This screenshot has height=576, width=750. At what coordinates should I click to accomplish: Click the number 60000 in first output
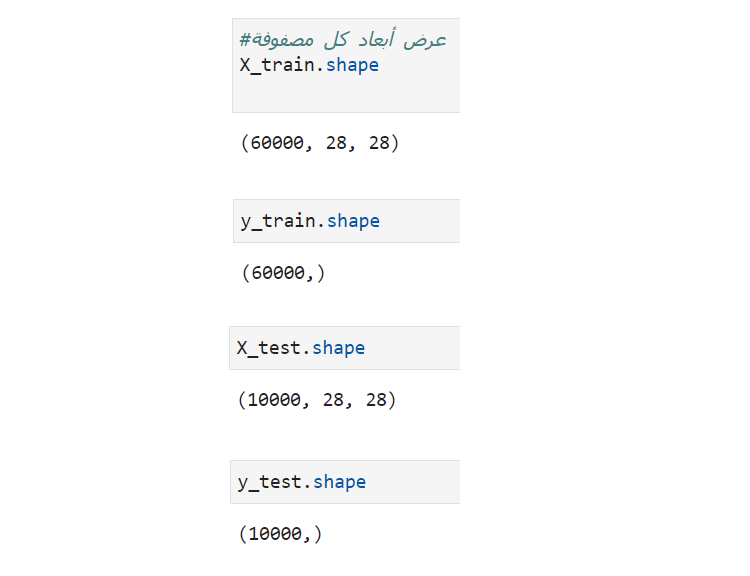coord(277,143)
